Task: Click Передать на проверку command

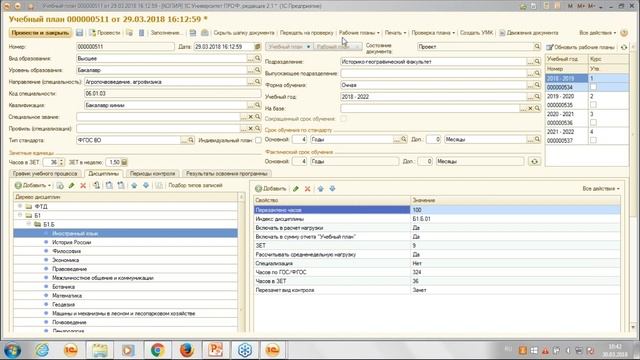Action: tap(307, 33)
